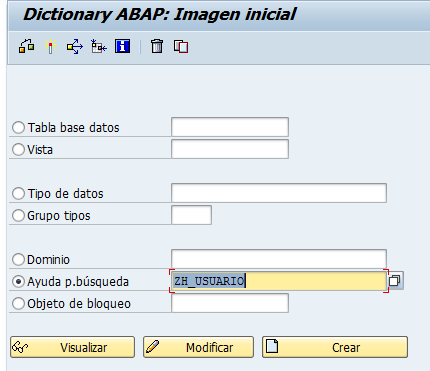The height and width of the screenshot is (371, 430).
Task: Click the Modificar button
Action: click(198, 347)
